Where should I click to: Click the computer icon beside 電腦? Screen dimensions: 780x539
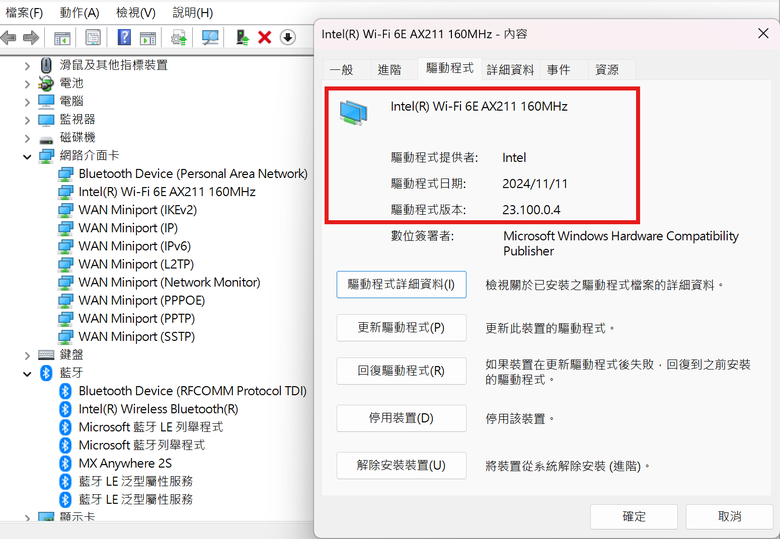(46, 101)
